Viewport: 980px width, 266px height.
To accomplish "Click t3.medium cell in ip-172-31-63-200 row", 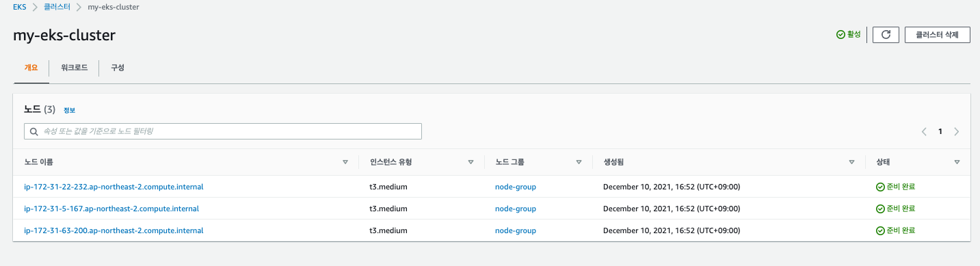I will pyautogui.click(x=388, y=230).
